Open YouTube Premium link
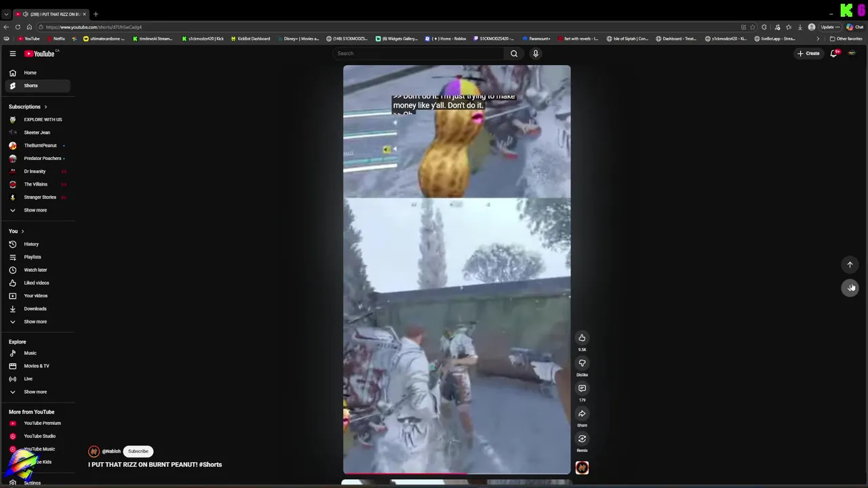Screen dimensions: 868x488 (x=37, y=424)
